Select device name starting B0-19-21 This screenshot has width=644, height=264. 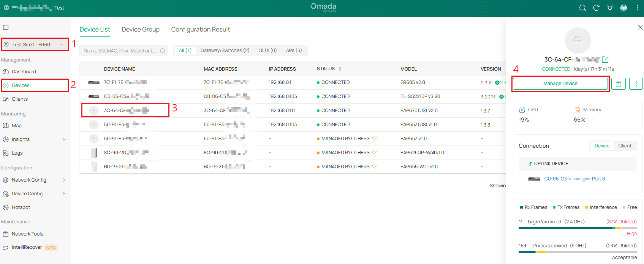(x=125, y=167)
